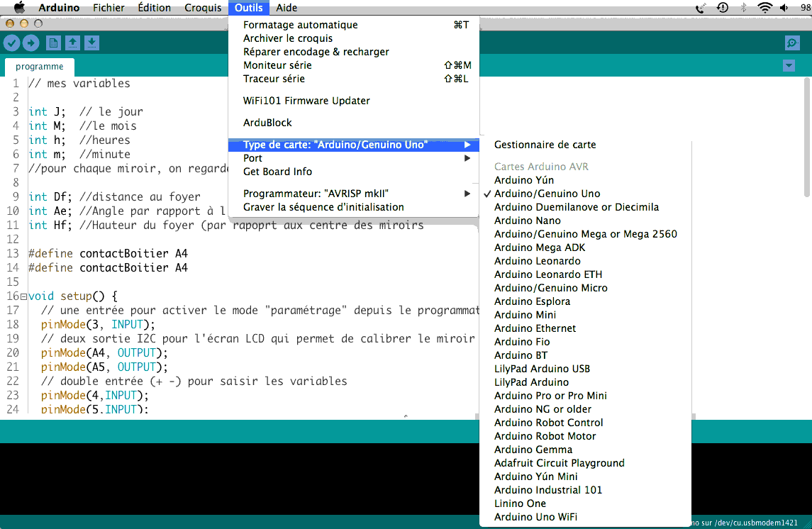Select Arduino Nano as the board
Image resolution: width=812 pixels, height=529 pixels.
pos(527,221)
